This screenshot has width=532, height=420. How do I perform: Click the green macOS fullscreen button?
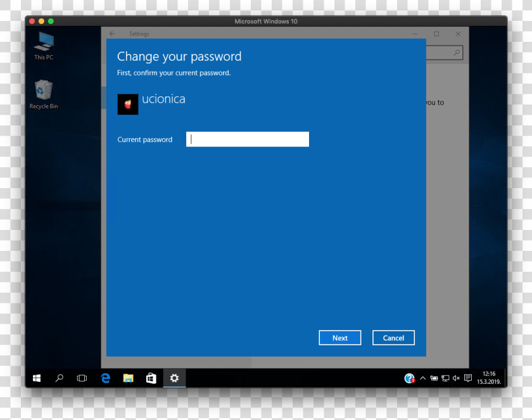[51, 21]
